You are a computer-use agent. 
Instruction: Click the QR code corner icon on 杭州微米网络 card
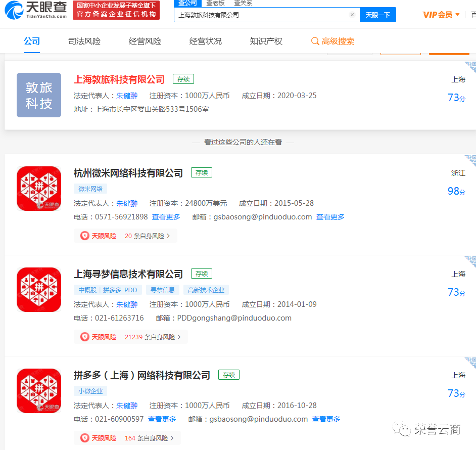[470, 160]
